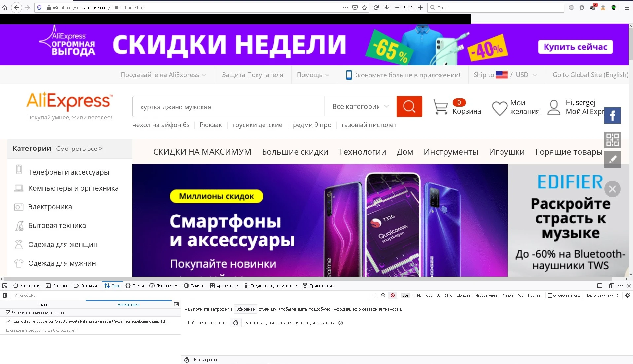The width and height of the screenshot is (633, 364).
Task: Open the Инструменты tab
Action: click(x=451, y=152)
